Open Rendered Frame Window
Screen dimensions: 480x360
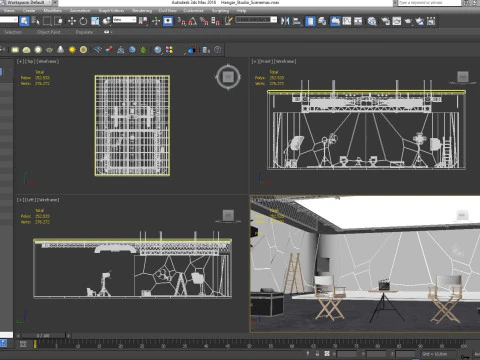coord(397,21)
